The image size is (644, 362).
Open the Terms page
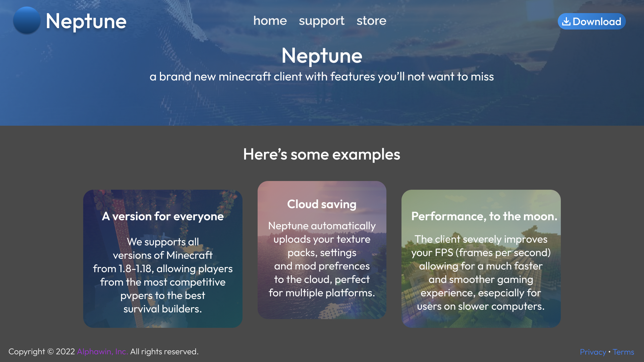(623, 352)
